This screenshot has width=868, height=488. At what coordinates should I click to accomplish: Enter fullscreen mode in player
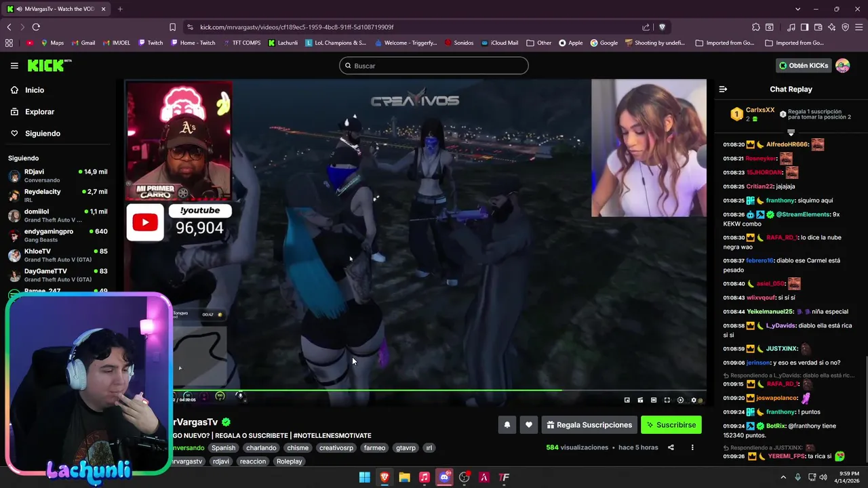(667, 400)
